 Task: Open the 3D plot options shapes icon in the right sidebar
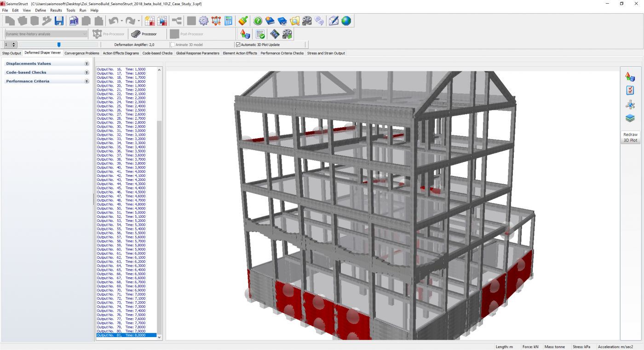coord(630,77)
